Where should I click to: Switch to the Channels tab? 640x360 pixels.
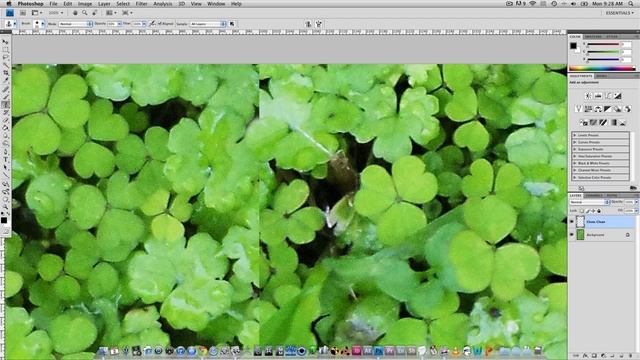coord(593,196)
